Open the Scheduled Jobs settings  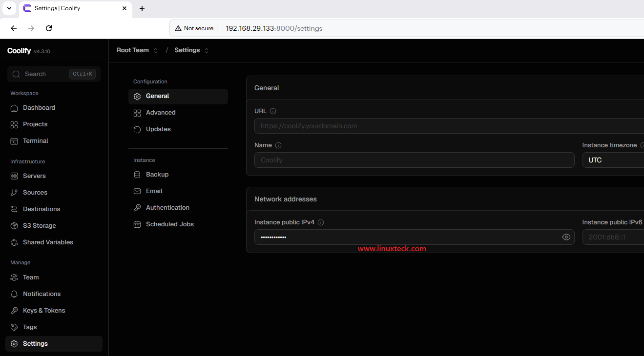(178, 224)
